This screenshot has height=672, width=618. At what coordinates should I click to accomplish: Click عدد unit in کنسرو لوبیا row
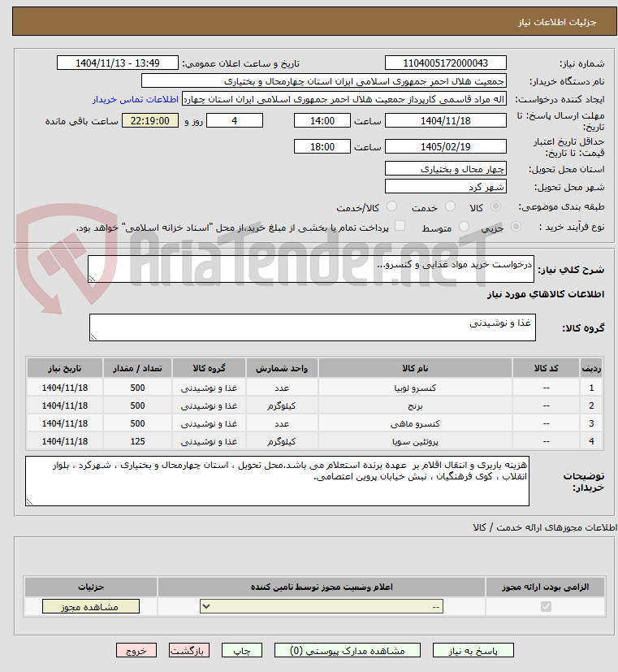point(282,388)
